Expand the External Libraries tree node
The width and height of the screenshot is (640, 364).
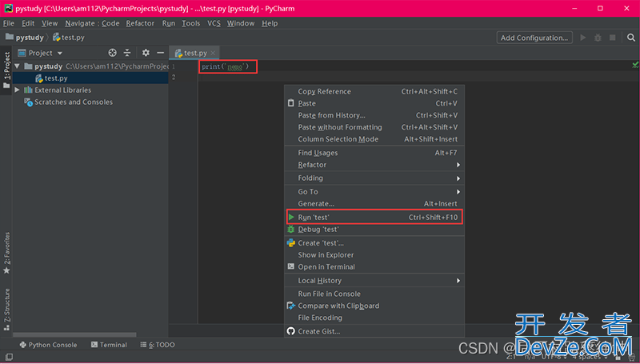point(17,90)
